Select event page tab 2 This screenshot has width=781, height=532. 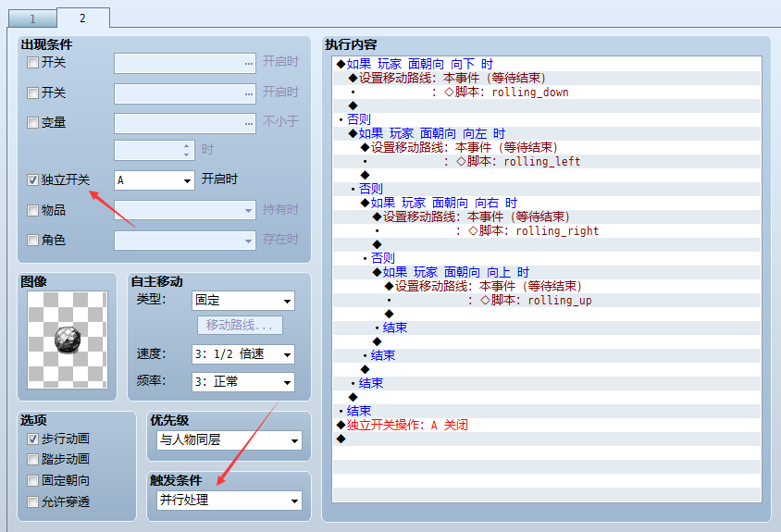point(82,18)
